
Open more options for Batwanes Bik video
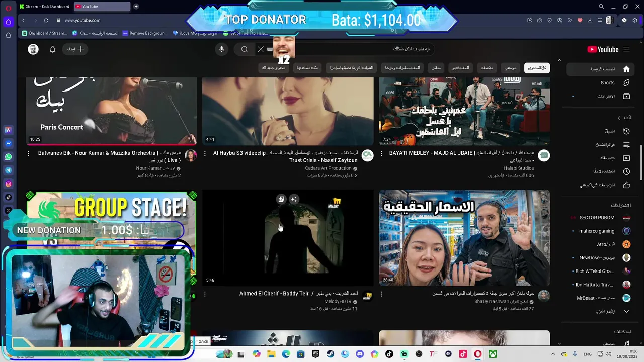(28, 153)
